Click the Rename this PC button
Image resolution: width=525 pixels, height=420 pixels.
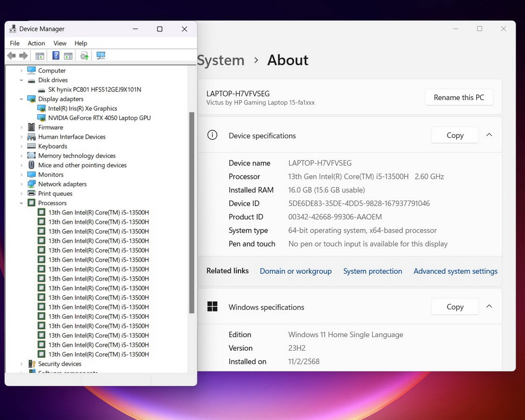pyautogui.click(x=459, y=98)
